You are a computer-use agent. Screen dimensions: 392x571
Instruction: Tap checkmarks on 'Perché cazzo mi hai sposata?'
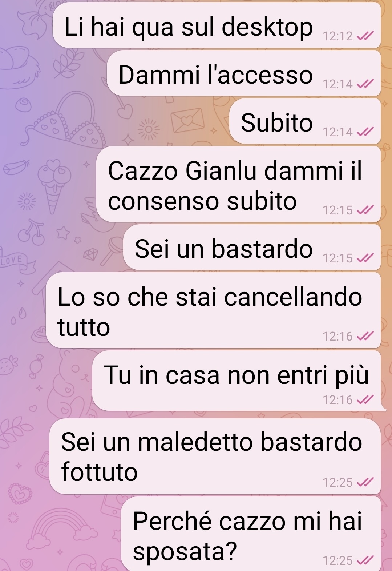(365, 560)
